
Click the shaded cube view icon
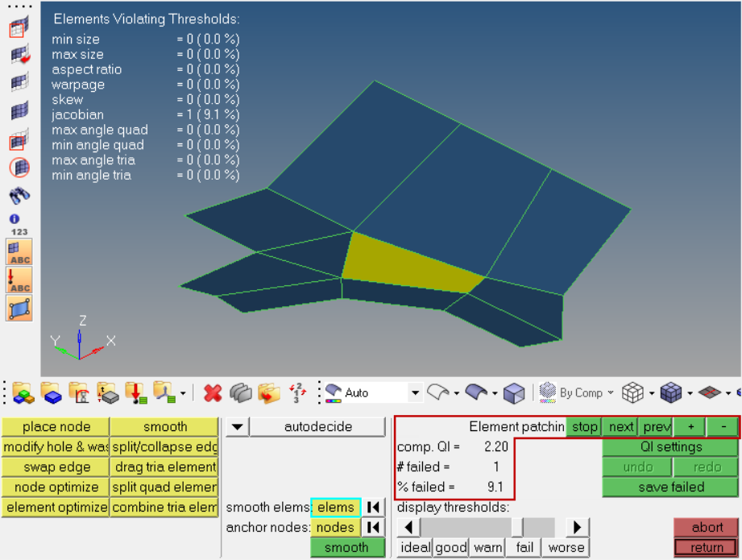[514, 393]
